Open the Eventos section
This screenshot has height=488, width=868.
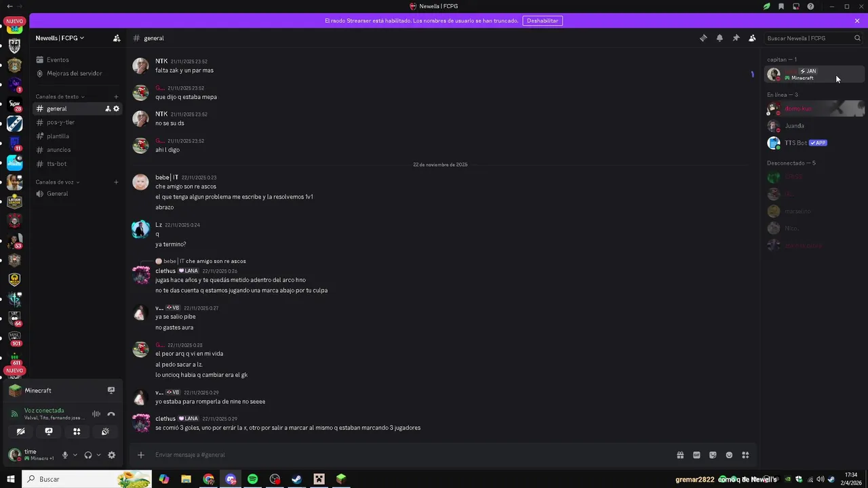78,60
